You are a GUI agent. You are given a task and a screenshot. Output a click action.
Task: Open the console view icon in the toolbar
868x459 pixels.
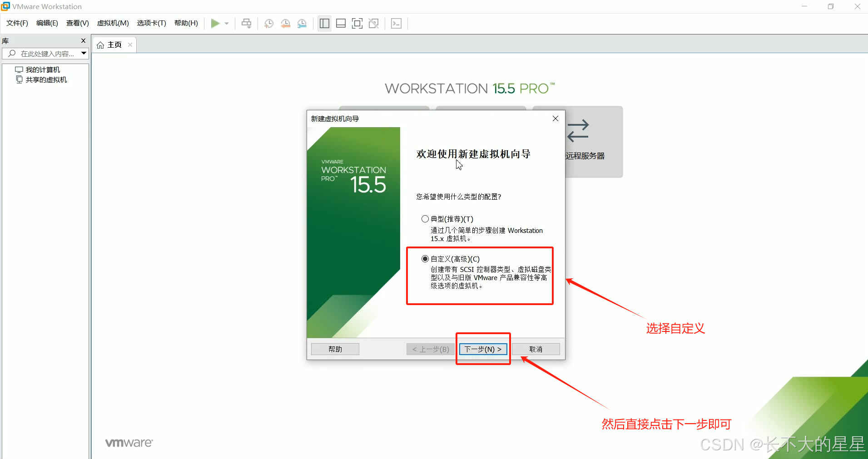[397, 23]
